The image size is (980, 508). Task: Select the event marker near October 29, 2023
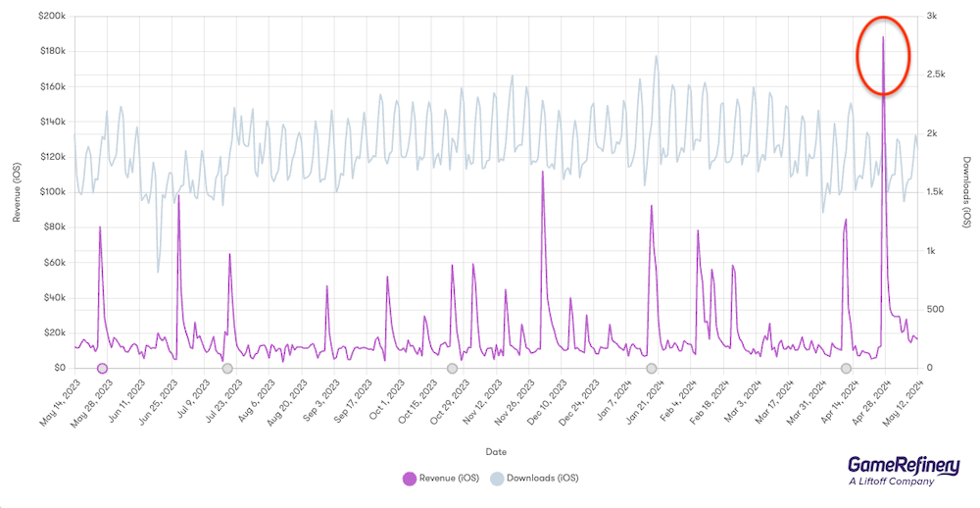[452, 369]
